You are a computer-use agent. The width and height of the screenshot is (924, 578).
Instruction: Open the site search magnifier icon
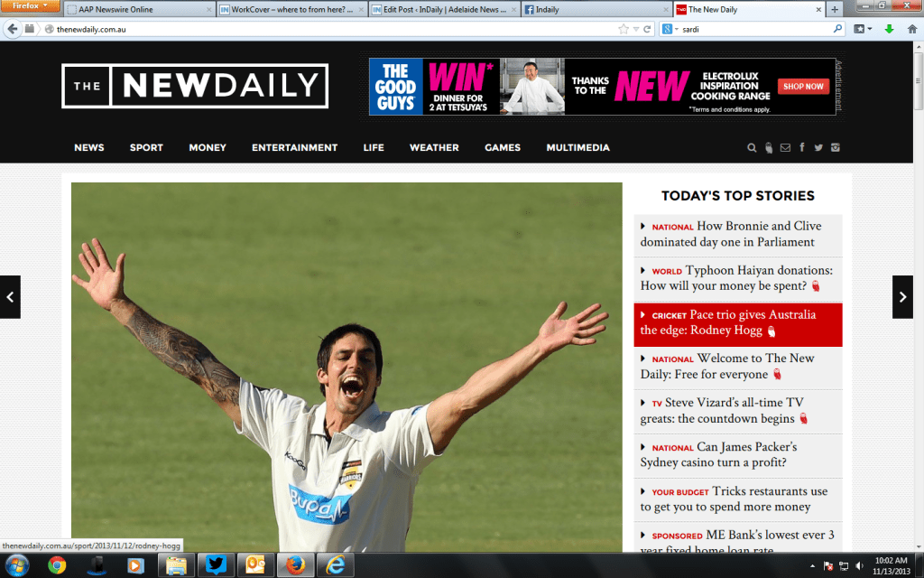(752, 147)
